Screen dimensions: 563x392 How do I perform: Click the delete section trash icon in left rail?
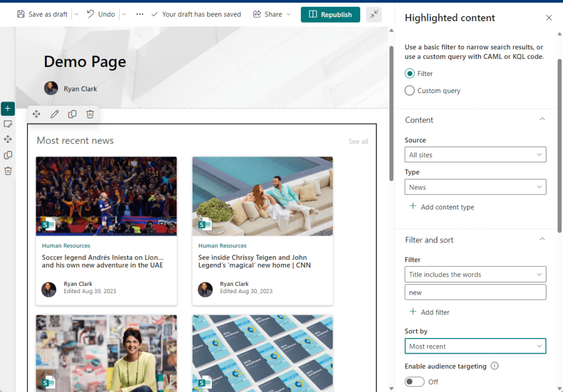(x=8, y=171)
